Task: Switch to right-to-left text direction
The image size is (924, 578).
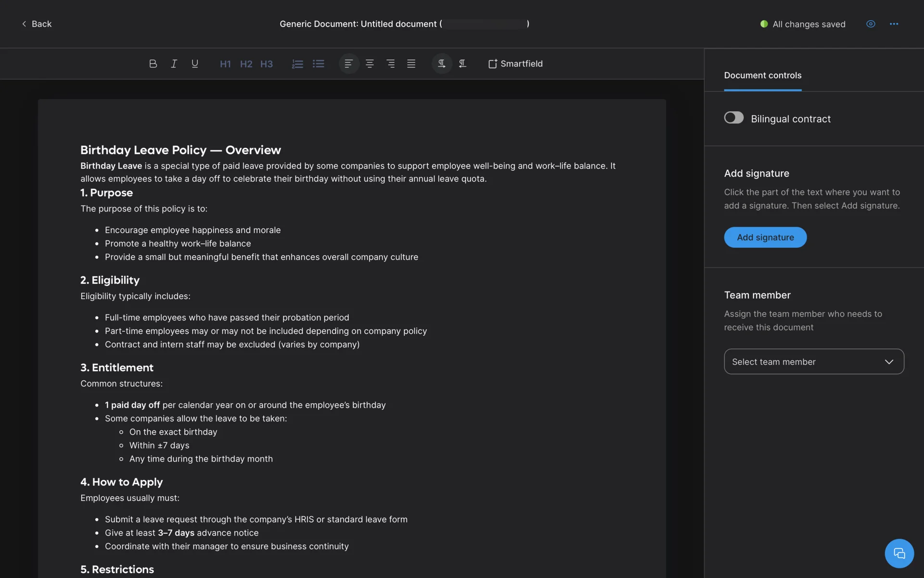Action: pyautogui.click(x=462, y=64)
